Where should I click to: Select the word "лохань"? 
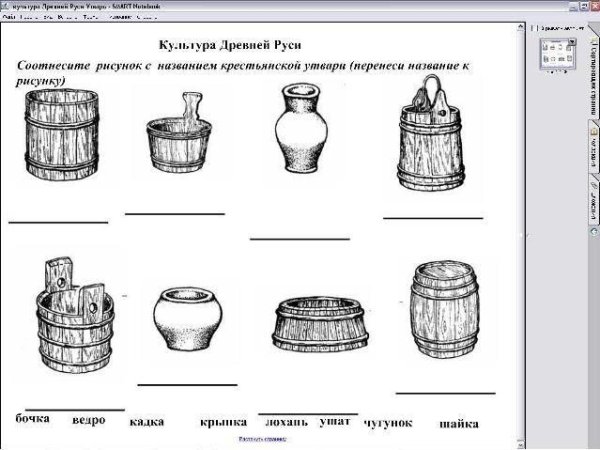pyautogui.click(x=287, y=422)
